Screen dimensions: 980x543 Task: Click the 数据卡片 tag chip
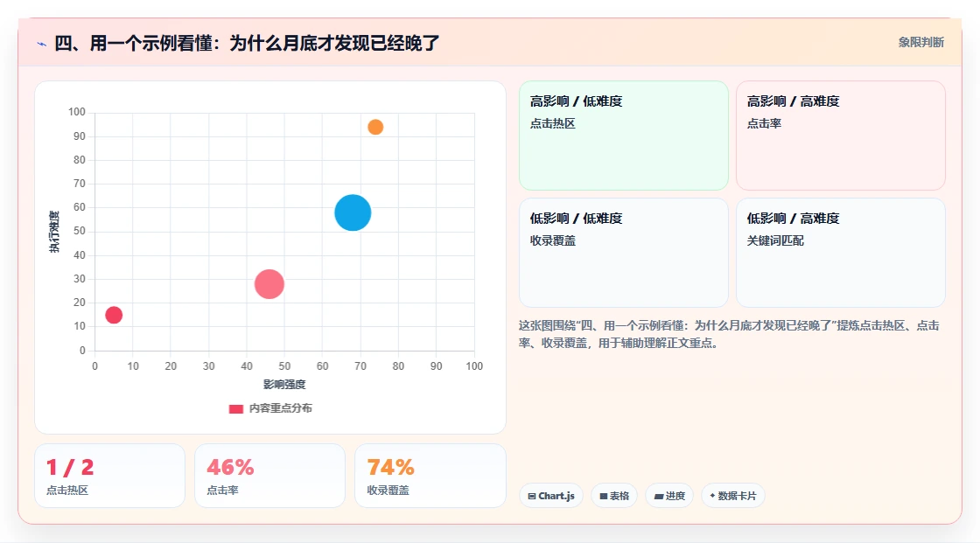[733, 496]
